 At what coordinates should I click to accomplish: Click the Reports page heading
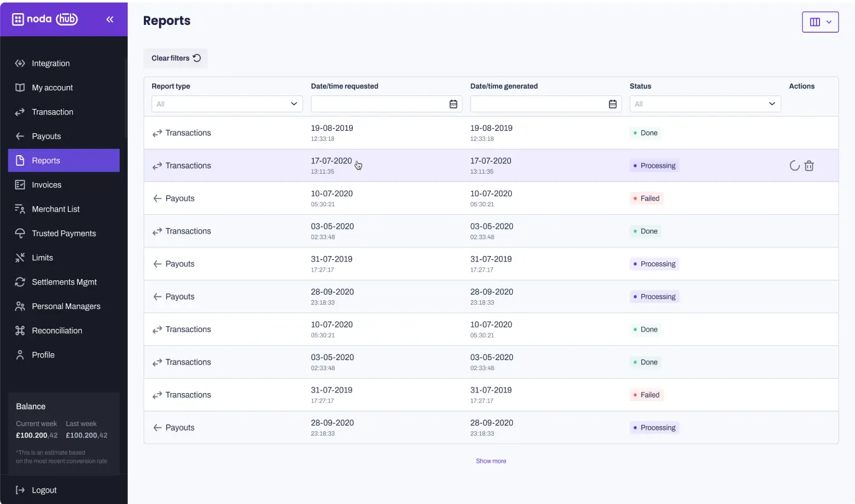[167, 21]
